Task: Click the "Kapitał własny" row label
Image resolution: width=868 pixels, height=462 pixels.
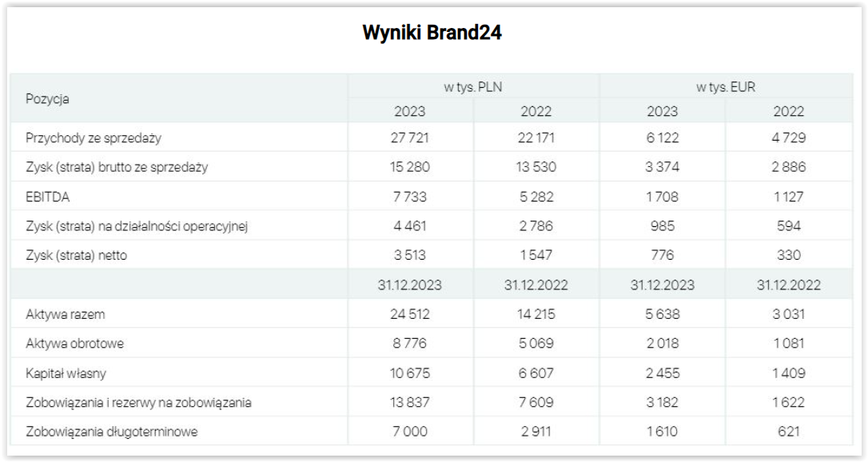Action: (x=66, y=373)
